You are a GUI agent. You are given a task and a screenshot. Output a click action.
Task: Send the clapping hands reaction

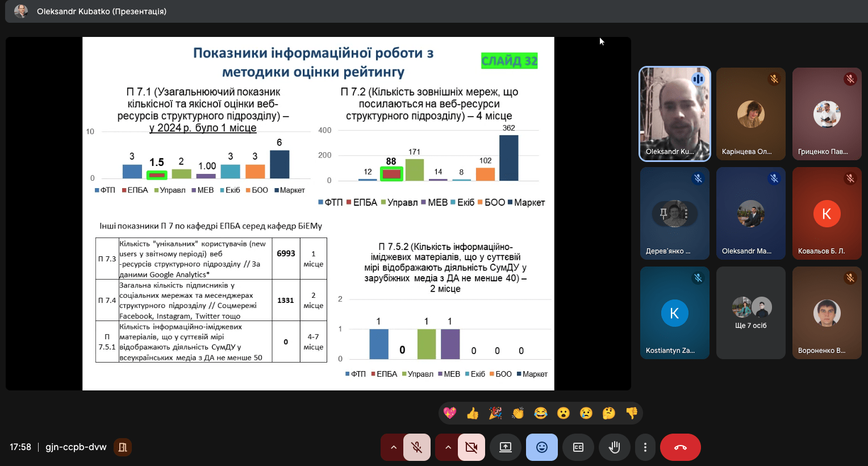click(x=518, y=413)
